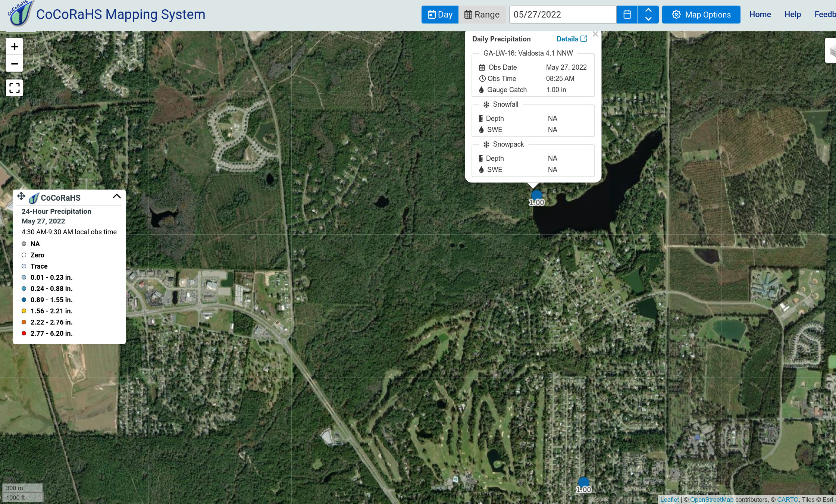This screenshot has width=836, height=504.
Task: Zoom in on the map
Action: coord(14,47)
